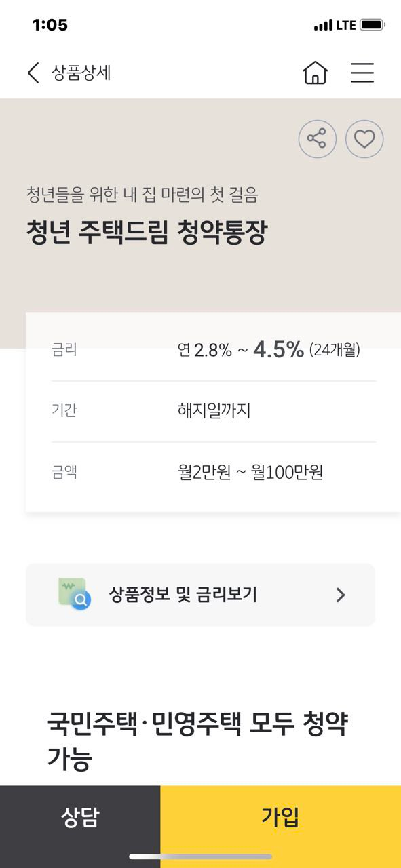Open the 상품상세 header menu
401x868 pixels.
(x=362, y=73)
